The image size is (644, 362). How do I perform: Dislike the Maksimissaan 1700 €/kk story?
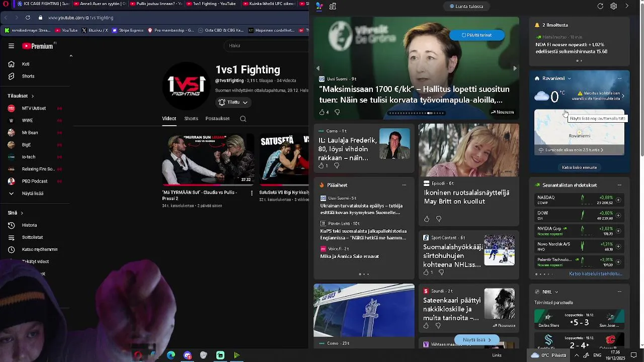337,112
